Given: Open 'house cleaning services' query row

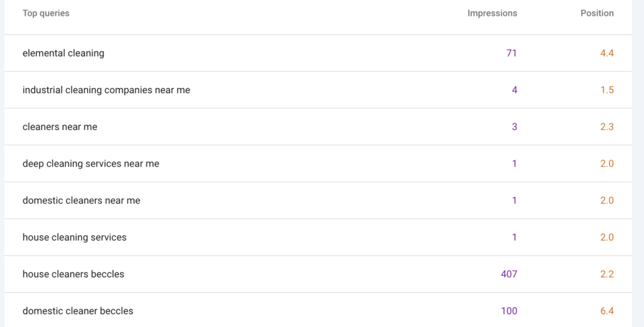Looking at the screenshot, I should pyautogui.click(x=74, y=238).
